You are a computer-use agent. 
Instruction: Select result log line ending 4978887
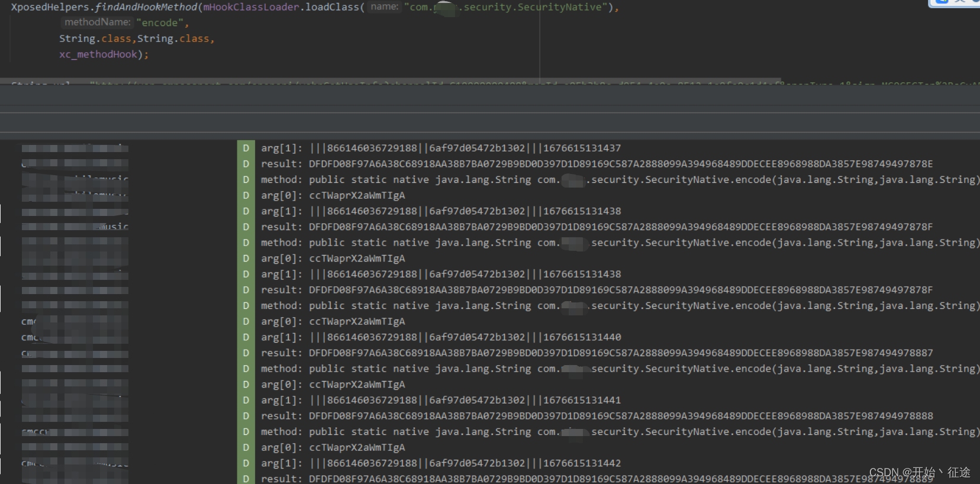pos(597,353)
